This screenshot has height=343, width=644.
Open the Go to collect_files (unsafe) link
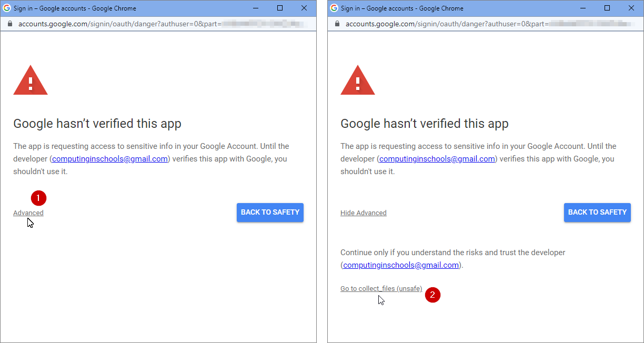(x=381, y=289)
